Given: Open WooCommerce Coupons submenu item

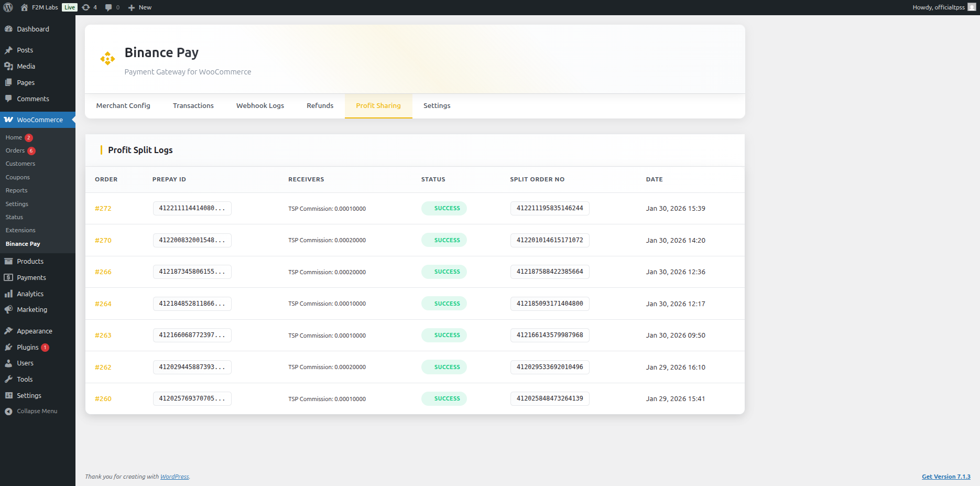Looking at the screenshot, I should click(x=18, y=177).
